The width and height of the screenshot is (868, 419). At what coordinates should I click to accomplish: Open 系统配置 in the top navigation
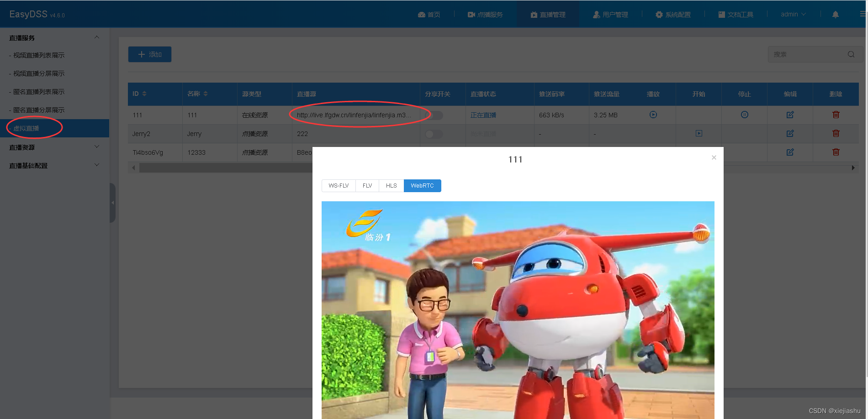673,15
